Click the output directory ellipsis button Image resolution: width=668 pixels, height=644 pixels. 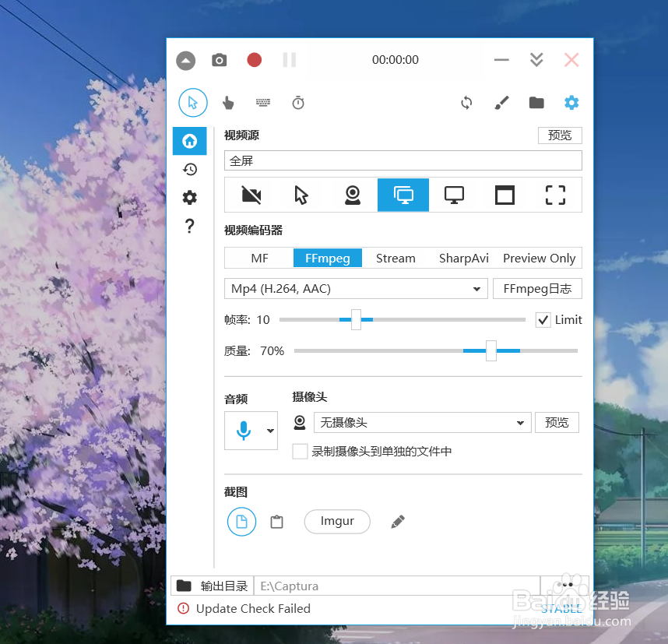(x=565, y=585)
